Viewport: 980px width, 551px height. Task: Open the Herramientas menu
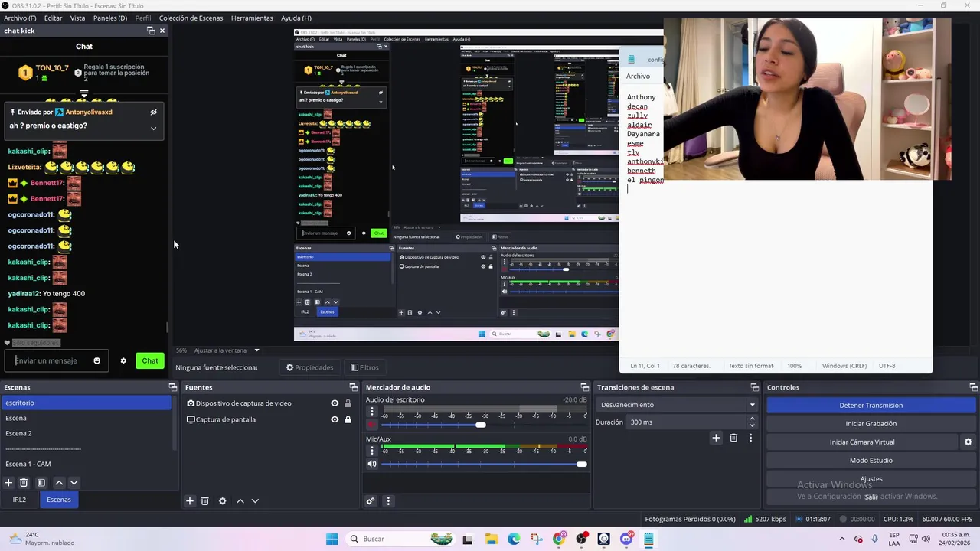click(x=252, y=18)
